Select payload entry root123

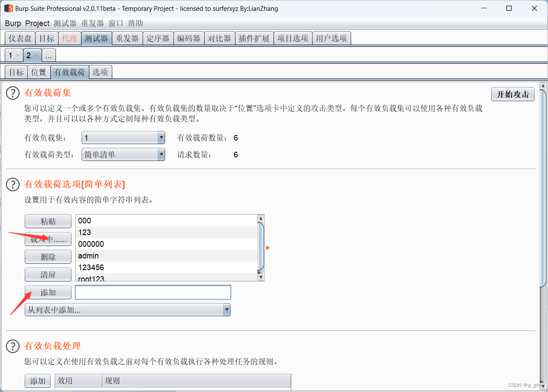(x=166, y=278)
